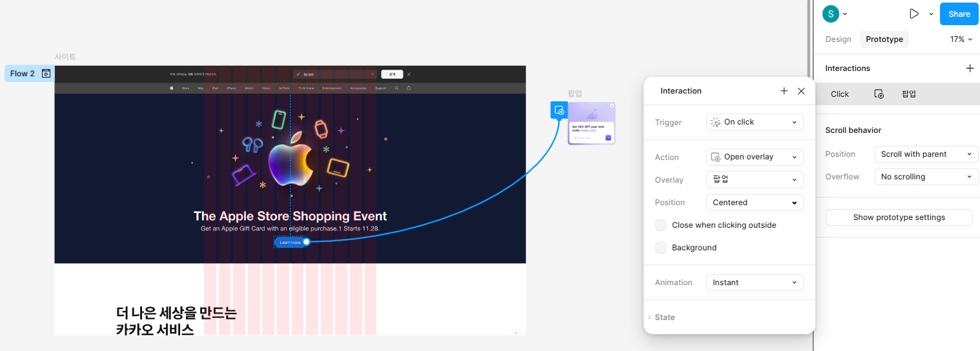The image size is (980, 351).
Task: Click the overlay icon in the Click interaction row
Action: 879,94
